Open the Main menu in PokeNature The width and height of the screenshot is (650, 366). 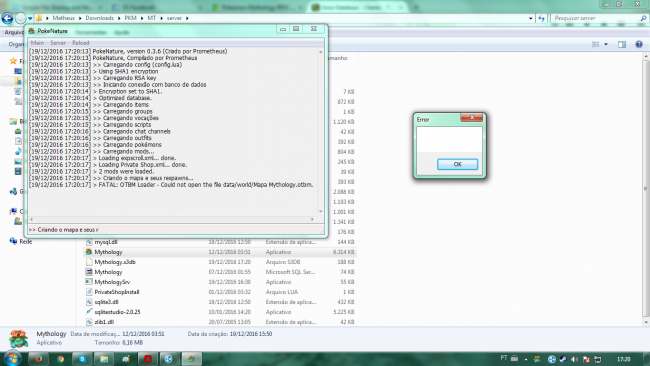click(37, 43)
